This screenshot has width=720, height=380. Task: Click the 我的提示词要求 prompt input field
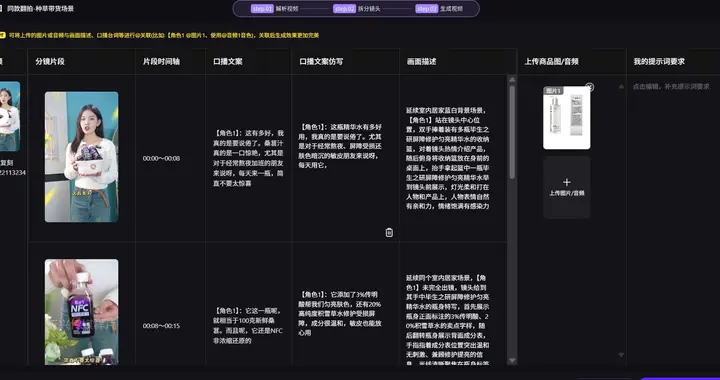(674, 220)
